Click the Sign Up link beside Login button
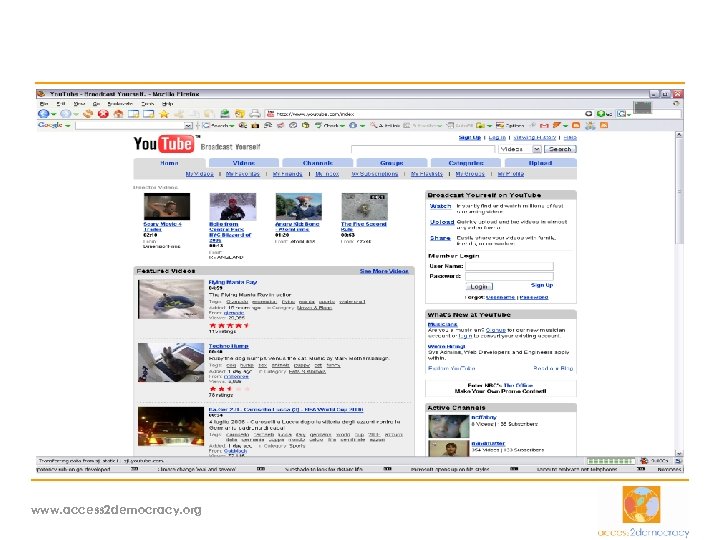 click(542, 286)
